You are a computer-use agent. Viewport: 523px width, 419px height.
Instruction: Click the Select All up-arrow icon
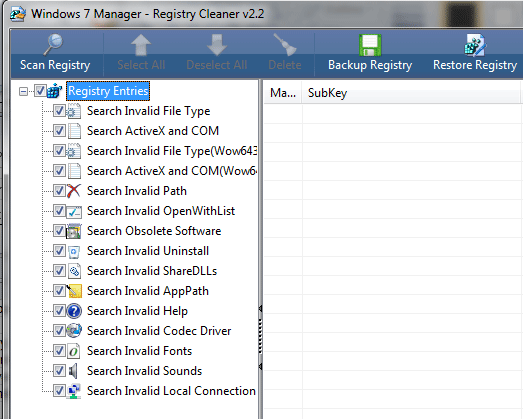pyautogui.click(x=141, y=44)
